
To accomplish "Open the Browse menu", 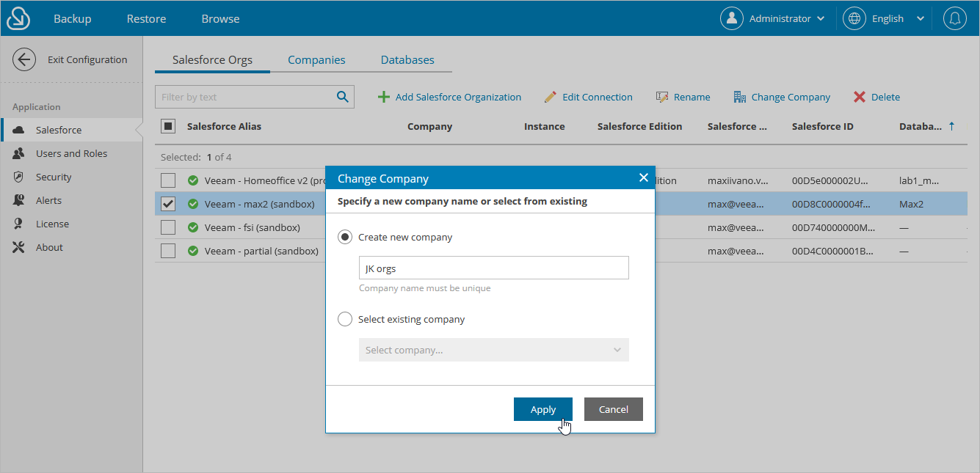I will 220,18.
